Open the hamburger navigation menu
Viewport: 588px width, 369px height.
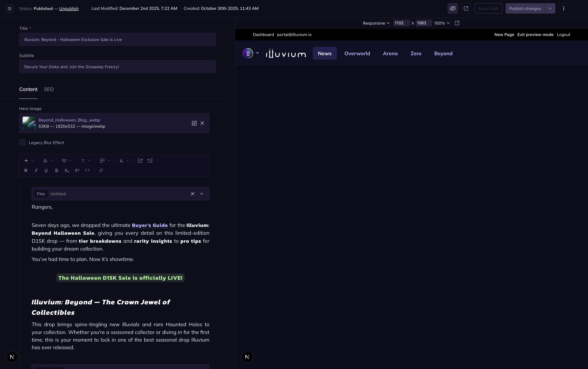(x=10, y=9)
